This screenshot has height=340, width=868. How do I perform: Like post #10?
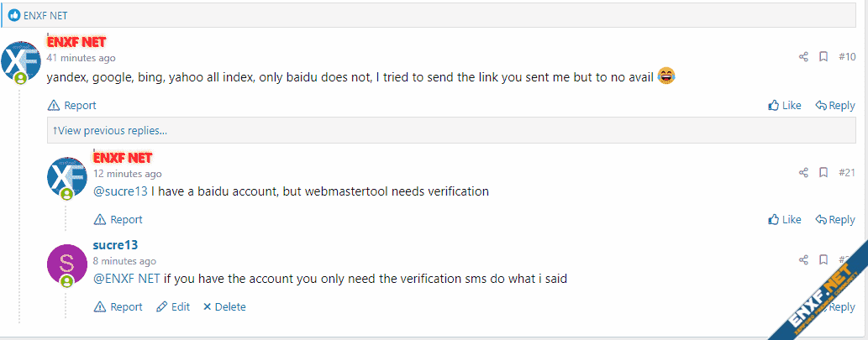pyautogui.click(x=785, y=105)
